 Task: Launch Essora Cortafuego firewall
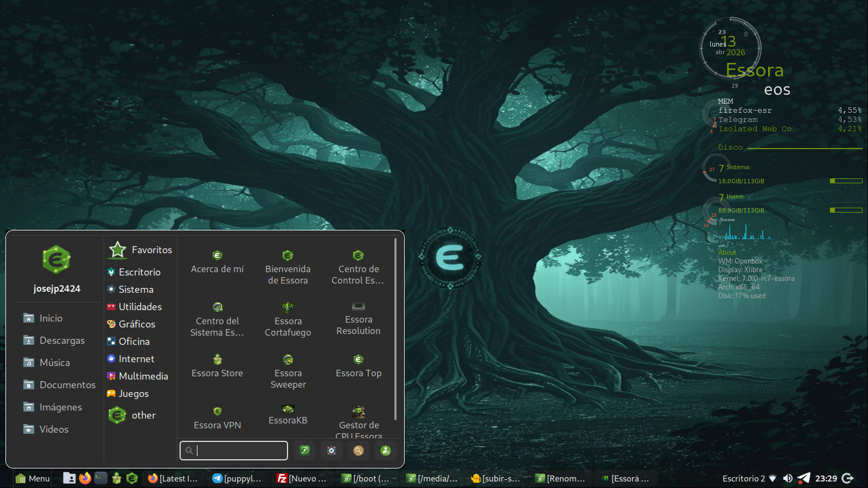pyautogui.click(x=288, y=320)
